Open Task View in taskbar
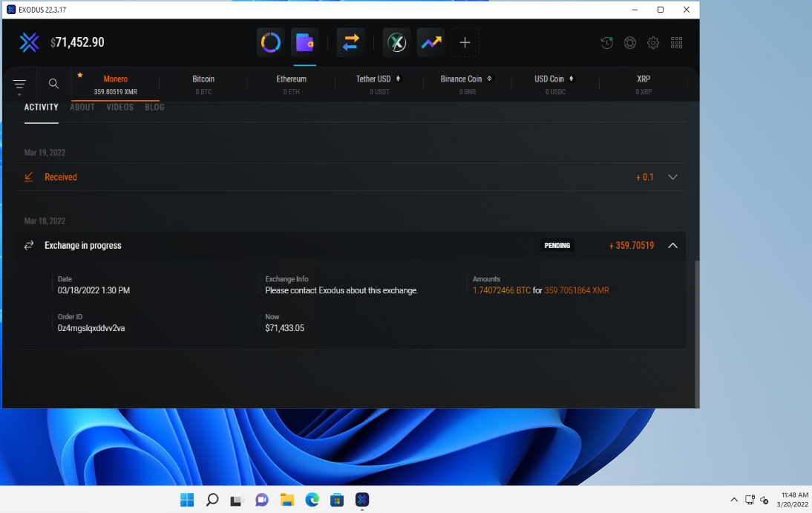This screenshot has width=812, height=513. (237, 500)
